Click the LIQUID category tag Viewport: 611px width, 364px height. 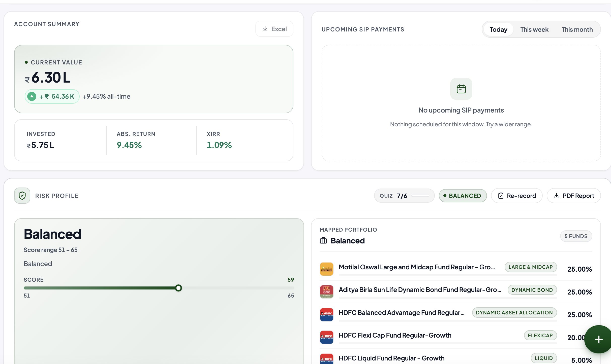544,358
